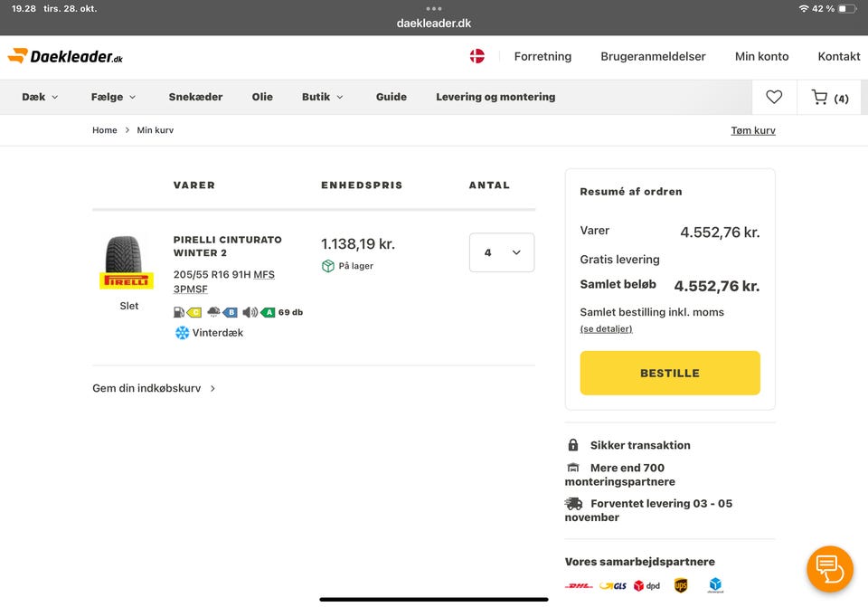Viewport: 868px width, 607px height.
Task: Open the orange chat support bubble
Action: tap(829, 568)
